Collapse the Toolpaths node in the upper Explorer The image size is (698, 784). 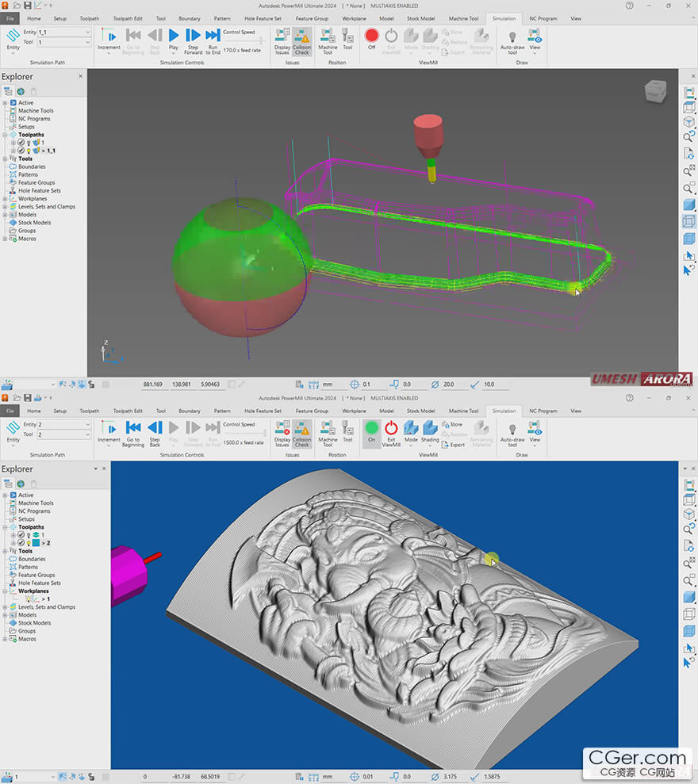[5, 135]
